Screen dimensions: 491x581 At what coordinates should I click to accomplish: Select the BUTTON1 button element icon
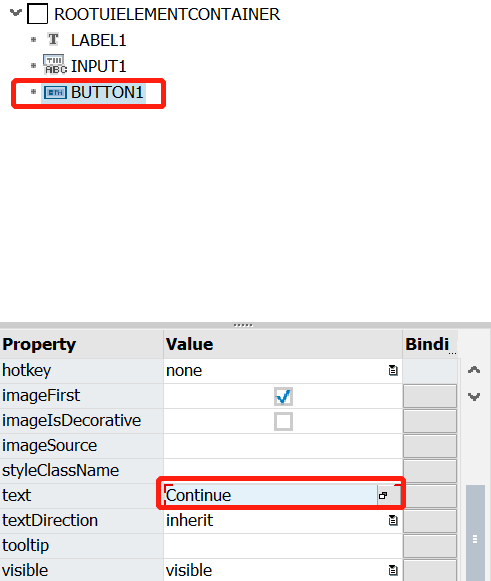(x=55, y=93)
